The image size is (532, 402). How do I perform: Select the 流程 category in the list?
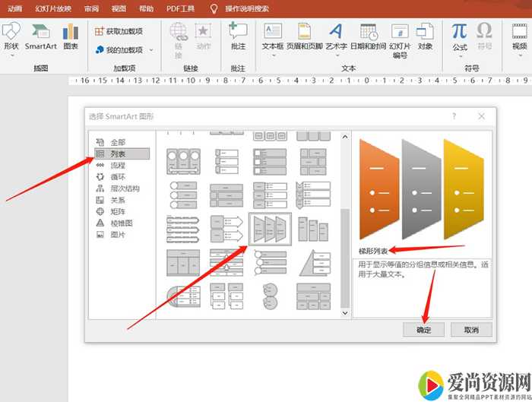(x=119, y=165)
